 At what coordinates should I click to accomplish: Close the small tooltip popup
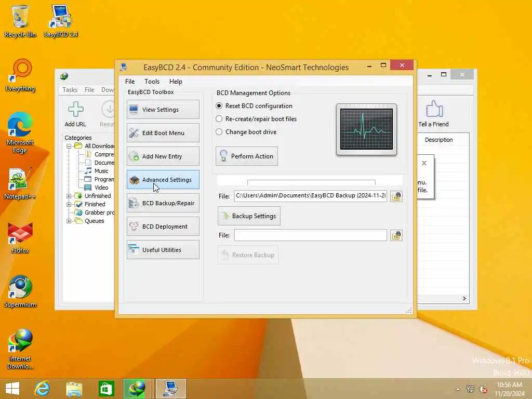tap(424, 163)
